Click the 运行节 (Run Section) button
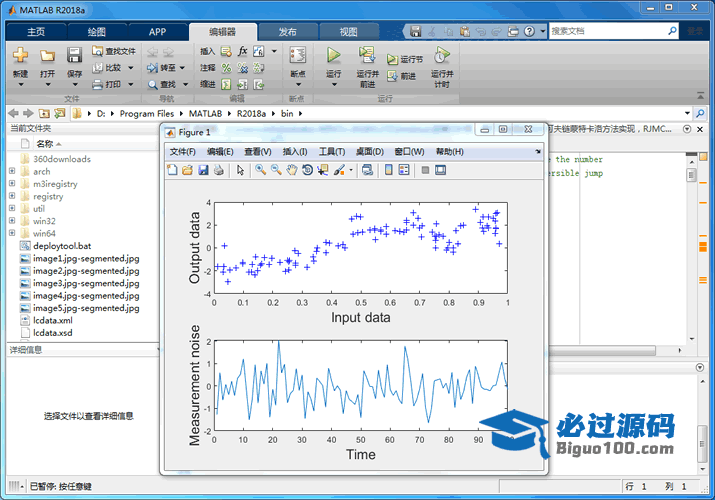This screenshot has width=715, height=500. coord(405,59)
